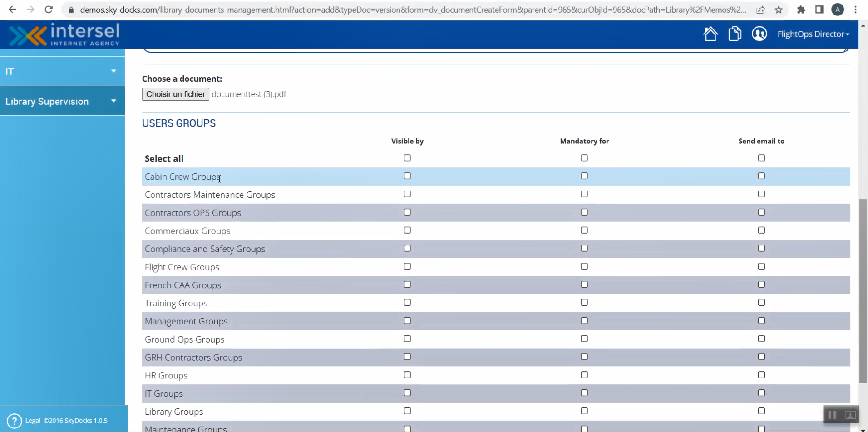Make visible by Compliance and Safety Groups
This screenshot has width=868, height=432.
tap(407, 249)
